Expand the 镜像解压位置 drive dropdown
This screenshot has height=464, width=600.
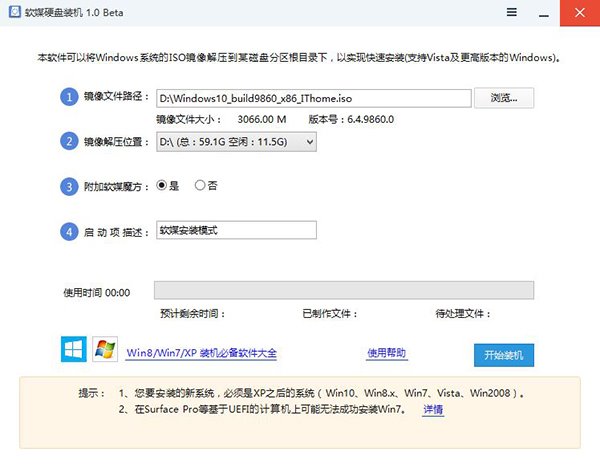click(x=236, y=142)
